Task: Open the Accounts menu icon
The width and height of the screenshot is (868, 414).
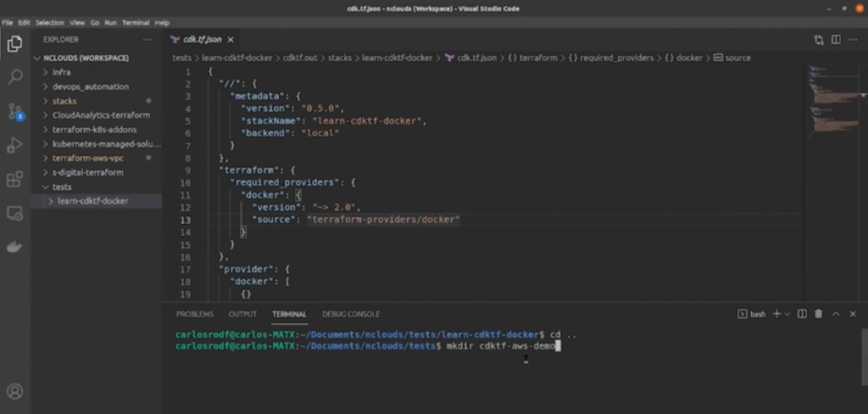Action: (15, 391)
